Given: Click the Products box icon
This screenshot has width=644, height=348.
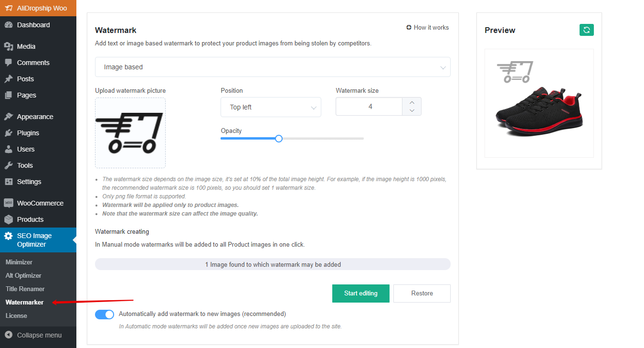Looking at the screenshot, I should pyautogui.click(x=9, y=219).
